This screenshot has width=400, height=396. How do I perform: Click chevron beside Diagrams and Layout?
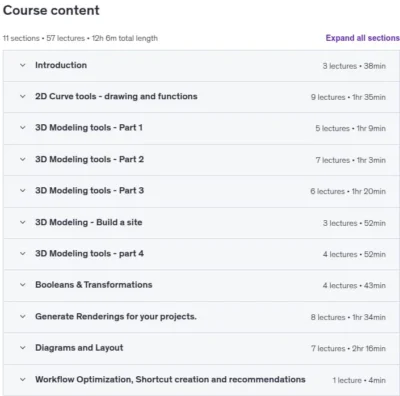point(23,348)
